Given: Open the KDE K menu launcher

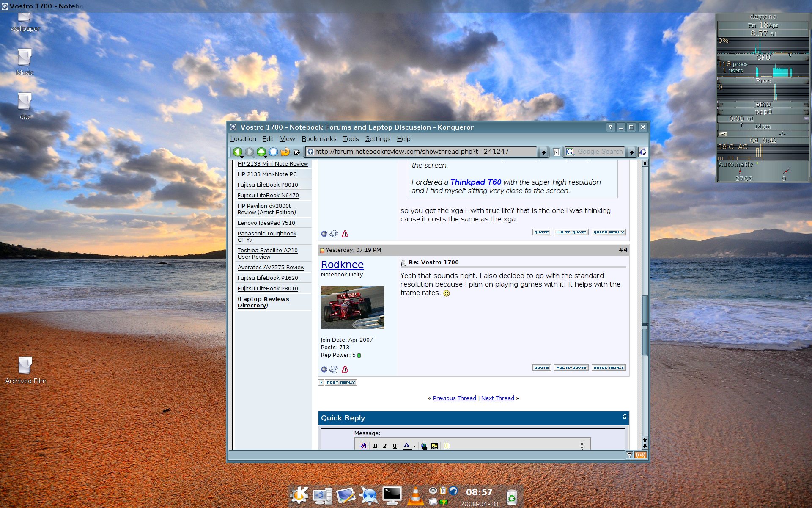Looking at the screenshot, I should (299, 495).
